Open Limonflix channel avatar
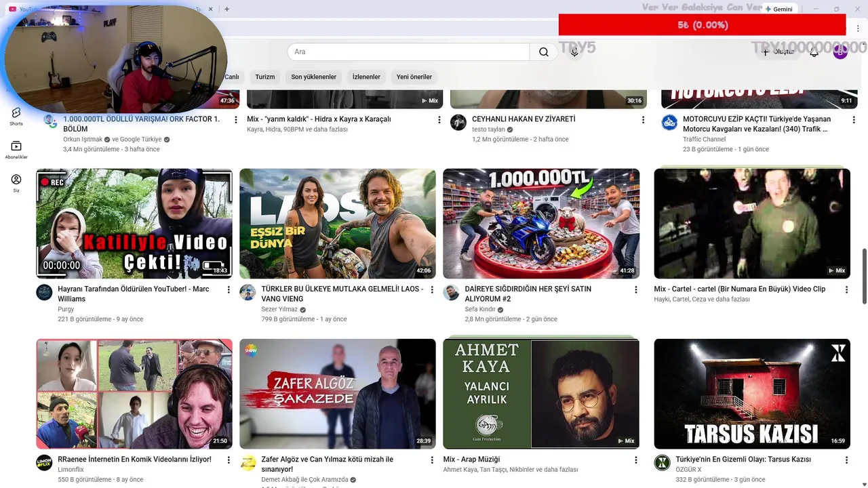Viewport: 868px width, 488px height. click(x=44, y=462)
